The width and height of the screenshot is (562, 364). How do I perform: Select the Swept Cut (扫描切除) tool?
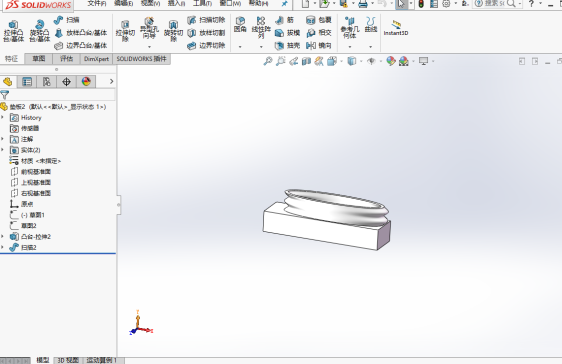(x=206, y=20)
